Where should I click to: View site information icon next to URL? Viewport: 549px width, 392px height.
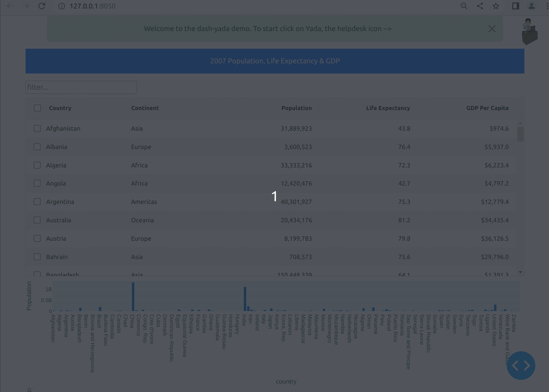(x=61, y=6)
